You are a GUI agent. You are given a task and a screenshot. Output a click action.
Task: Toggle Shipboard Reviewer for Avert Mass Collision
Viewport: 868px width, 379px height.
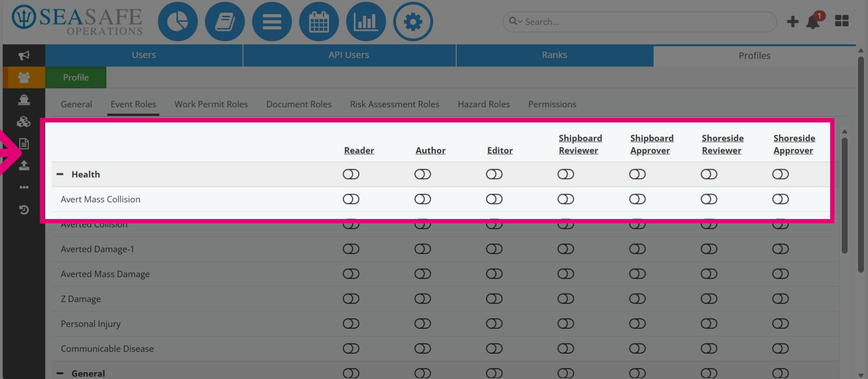tap(566, 199)
